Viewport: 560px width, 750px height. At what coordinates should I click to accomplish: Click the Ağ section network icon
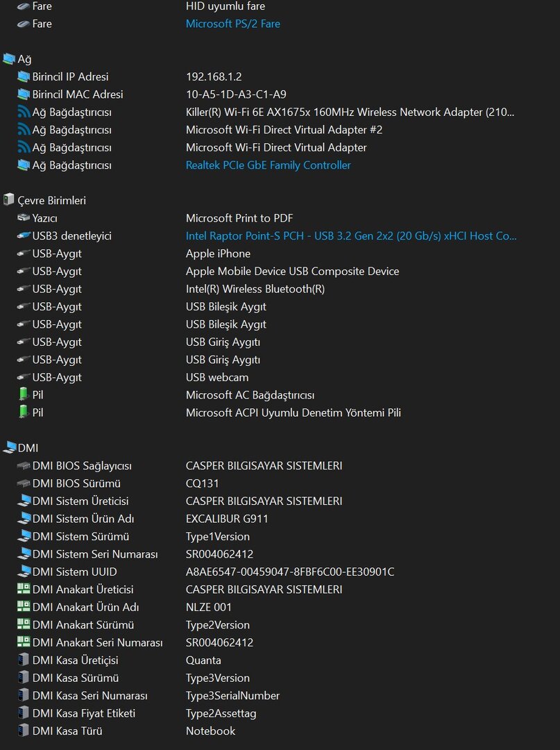[x=9, y=59]
